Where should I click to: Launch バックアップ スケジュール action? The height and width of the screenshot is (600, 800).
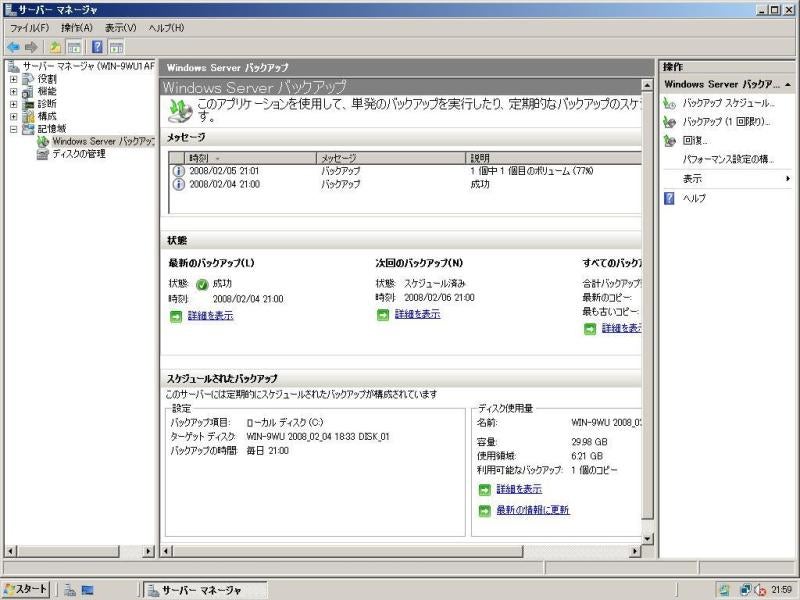click(729, 103)
